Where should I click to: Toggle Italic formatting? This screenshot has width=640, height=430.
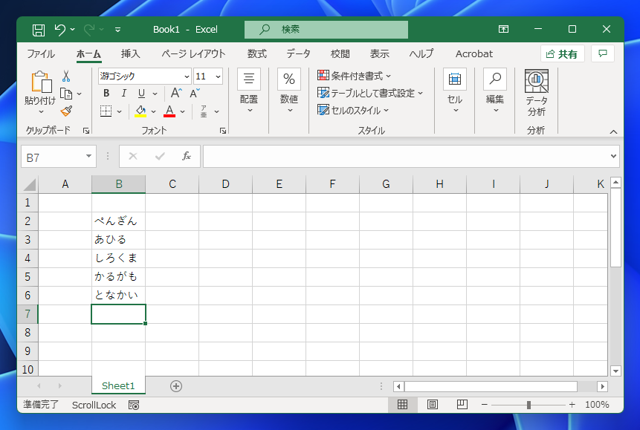pyautogui.click(x=124, y=93)
